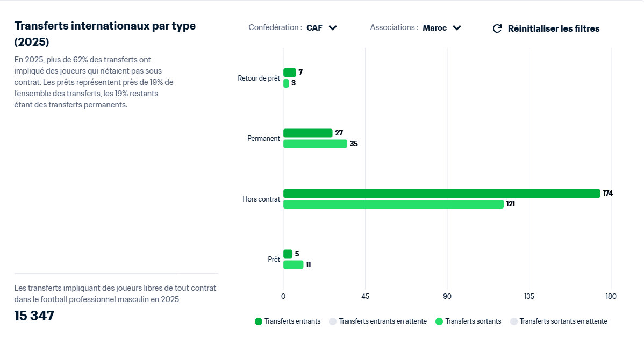Click the dark green Transferts entrants legend dot
The width and height of the screenshot is (644, 344).
(259, 321)
